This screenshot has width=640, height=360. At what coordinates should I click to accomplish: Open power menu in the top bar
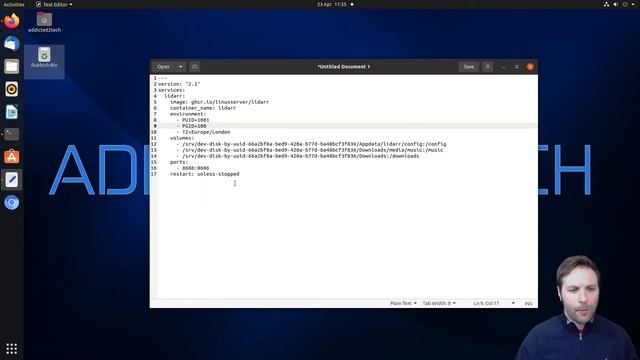625,4
